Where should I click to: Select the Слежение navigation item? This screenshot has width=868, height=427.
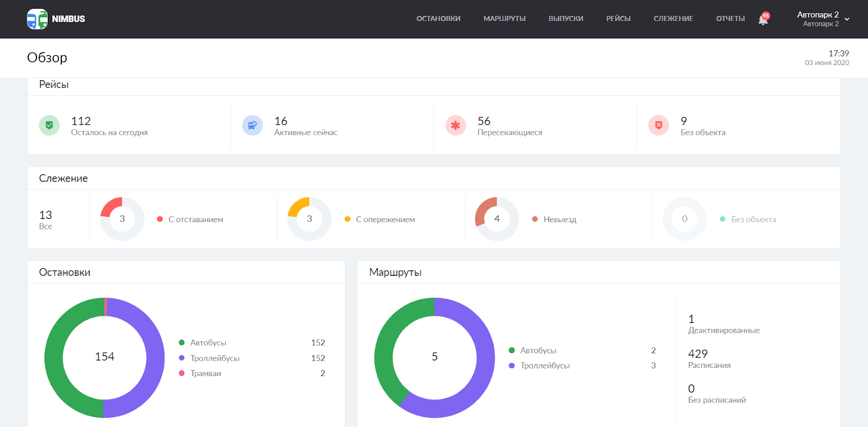click(x=673, y=19)
